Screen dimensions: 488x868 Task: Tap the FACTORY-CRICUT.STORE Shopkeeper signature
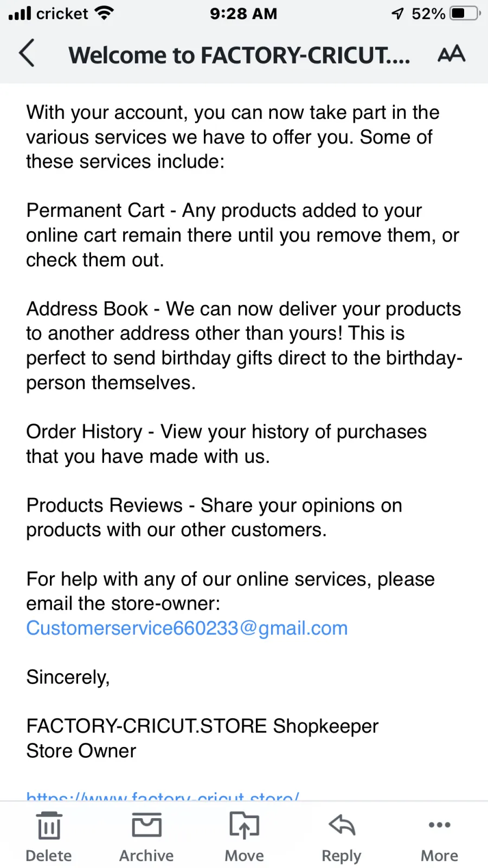pyautogui.click(x=202, y=726)
